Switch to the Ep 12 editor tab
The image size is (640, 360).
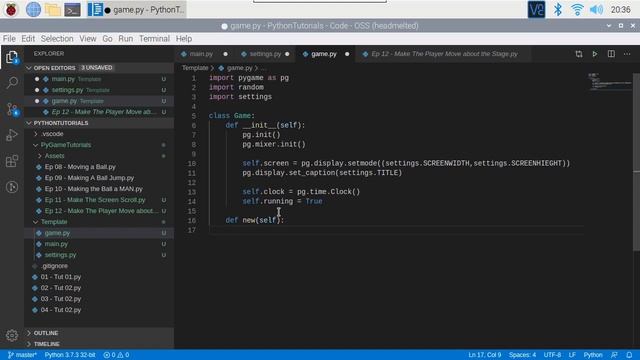[x=444, y=54]
